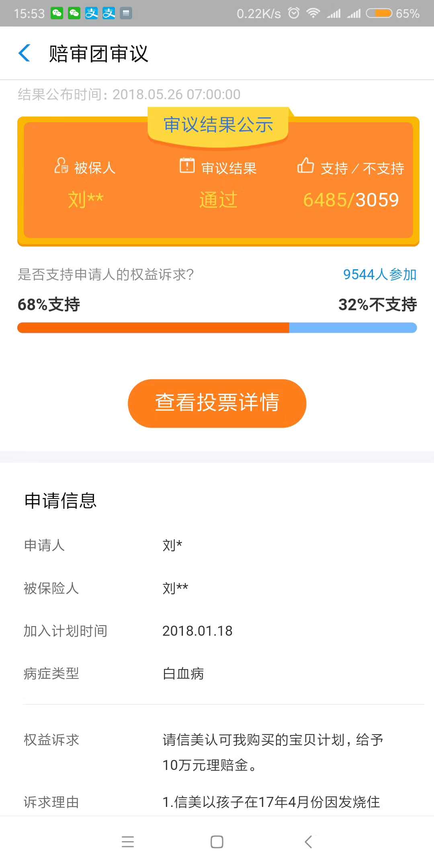This screenshot has width=434, height=868.
Task: Tap the orange support portion of vote bar
Action: [x=153, y=328]
